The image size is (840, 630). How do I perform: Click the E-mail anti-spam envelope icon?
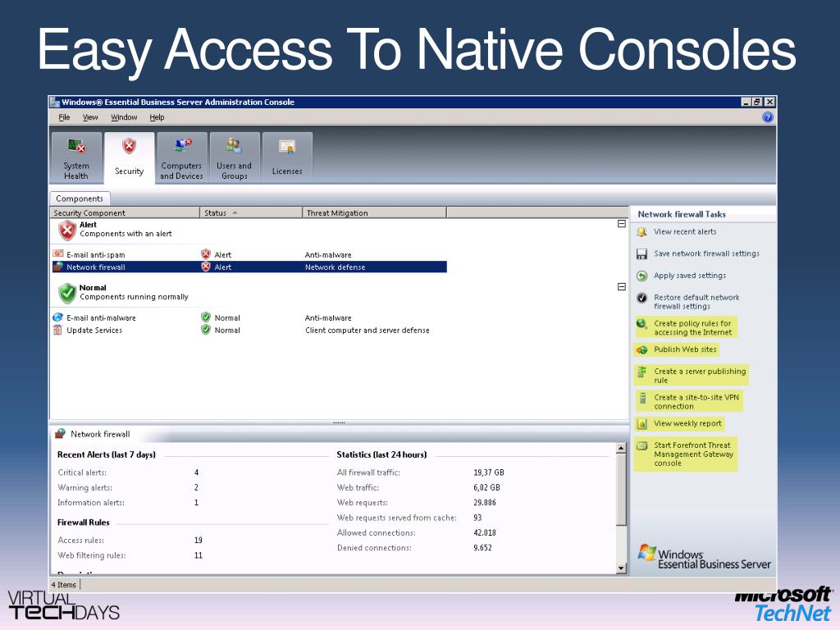[x=58, y=254]
